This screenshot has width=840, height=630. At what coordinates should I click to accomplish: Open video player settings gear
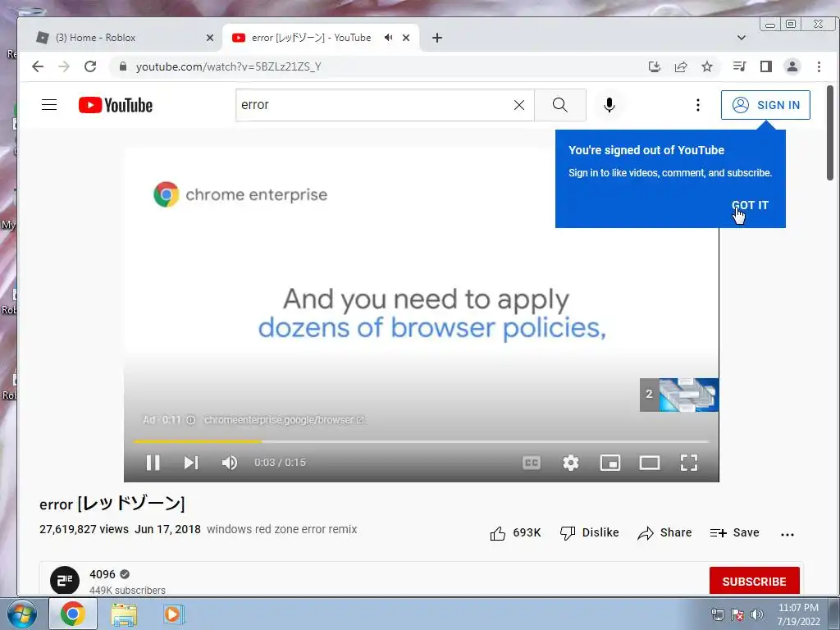(x=571, y=463)
